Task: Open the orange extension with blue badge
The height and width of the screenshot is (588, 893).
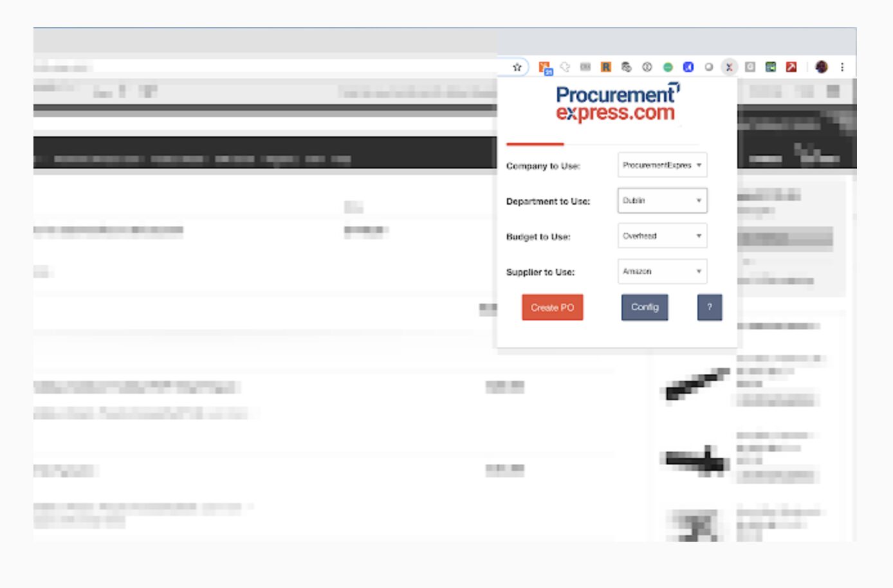Action: click(x=545, y=68)
